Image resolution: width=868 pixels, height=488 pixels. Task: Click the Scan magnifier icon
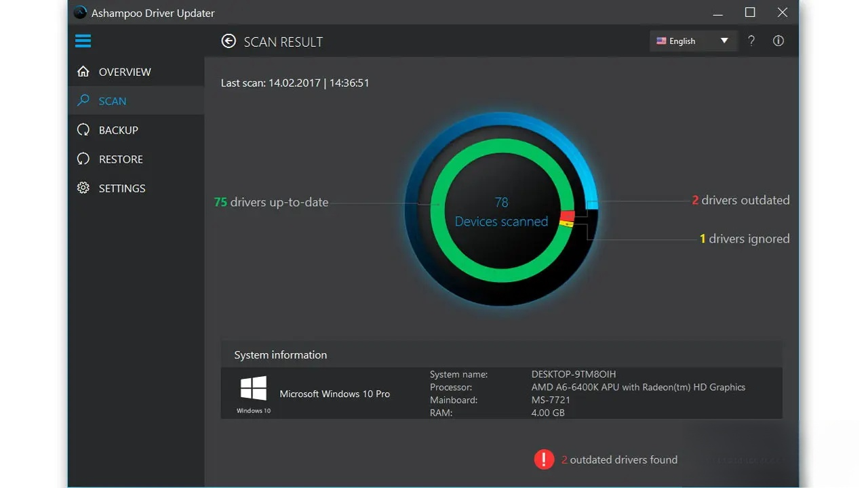[83, 101]
